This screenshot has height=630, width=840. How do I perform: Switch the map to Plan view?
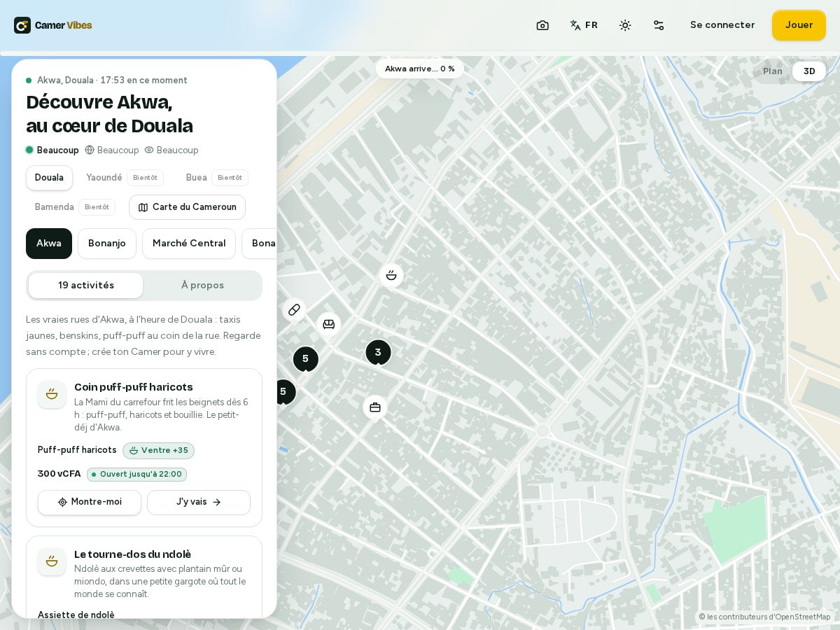[773, 71]
